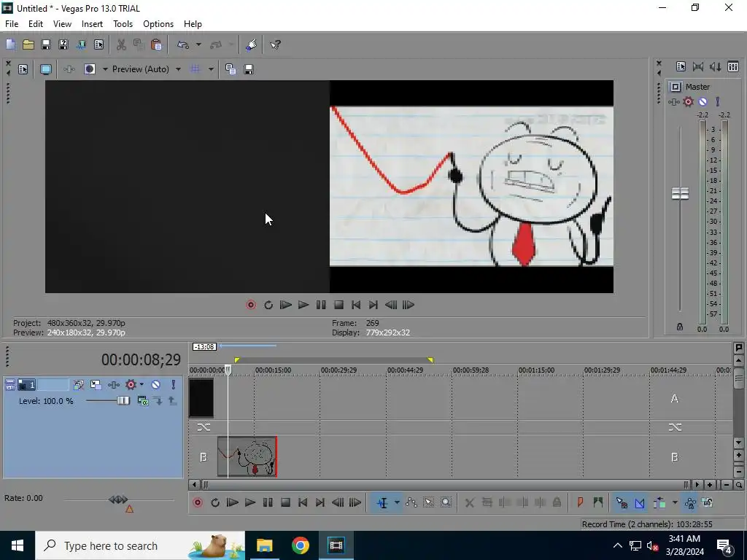
Task: Select the Zoom Edit Tool magnifier
Action: [x=446, y=503]
